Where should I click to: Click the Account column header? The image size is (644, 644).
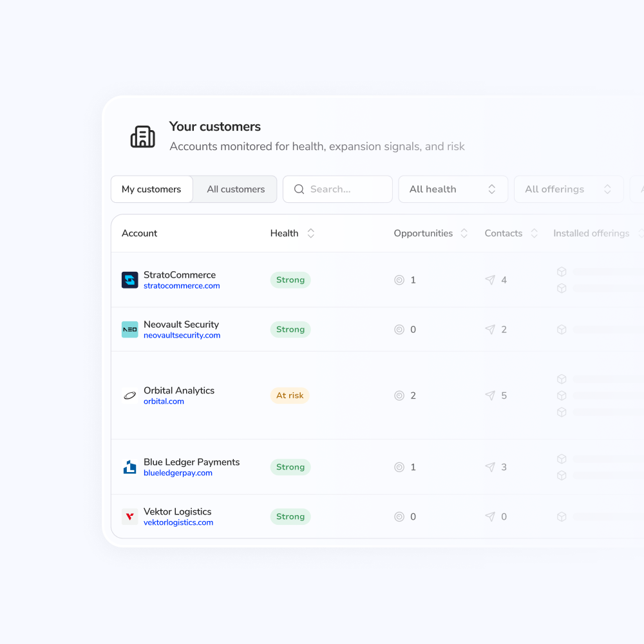click(x=139, y=233)
